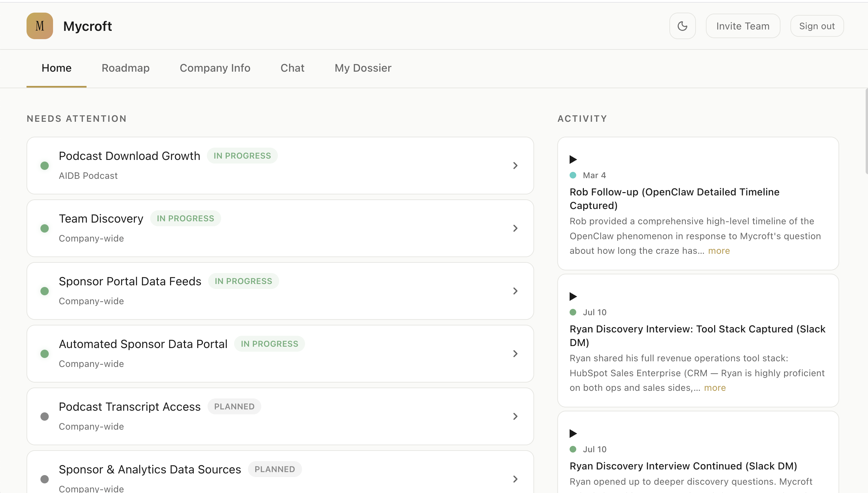Click the page scrollbar on right edge
This screenshot has height=493, width=868.
pyautogui.click(x=866, y=132)
